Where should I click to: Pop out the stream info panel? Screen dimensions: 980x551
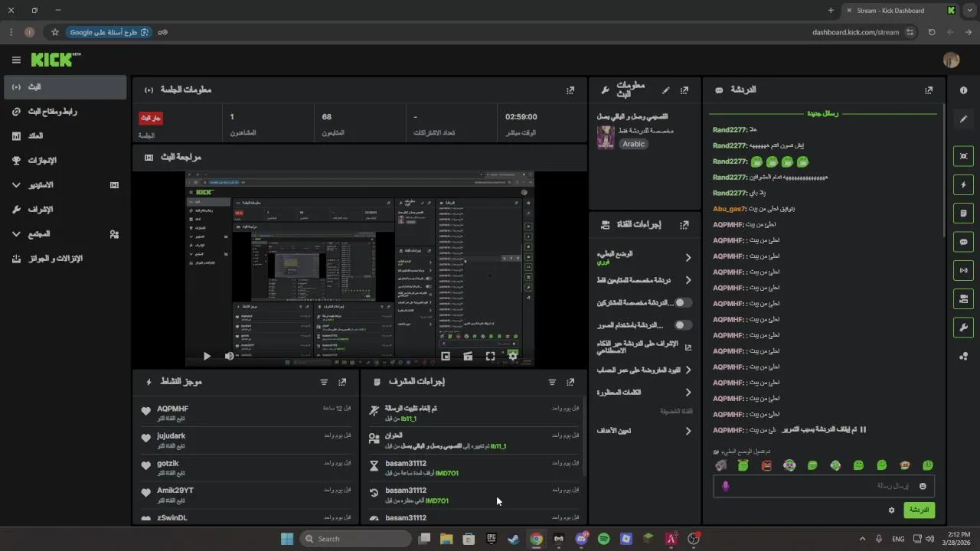point(684,90)
